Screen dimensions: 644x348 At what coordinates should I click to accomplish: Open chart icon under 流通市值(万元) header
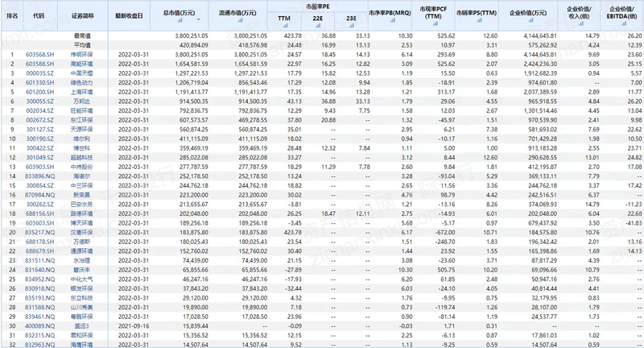tap(240, 19)
